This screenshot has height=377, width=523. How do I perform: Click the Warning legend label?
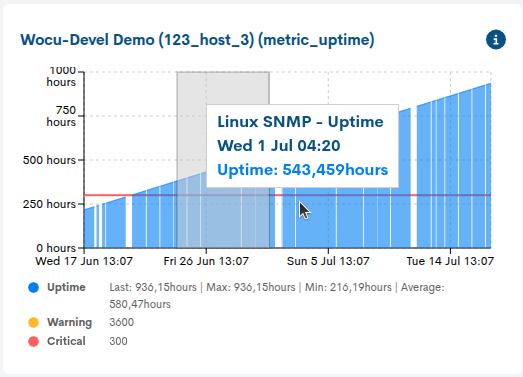(x=69, y=322)
